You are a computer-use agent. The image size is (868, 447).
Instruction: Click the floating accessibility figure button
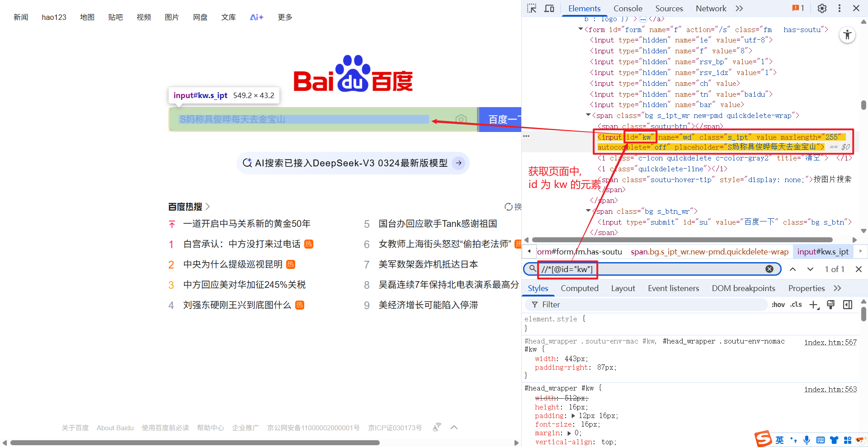[x=848, y=35]
